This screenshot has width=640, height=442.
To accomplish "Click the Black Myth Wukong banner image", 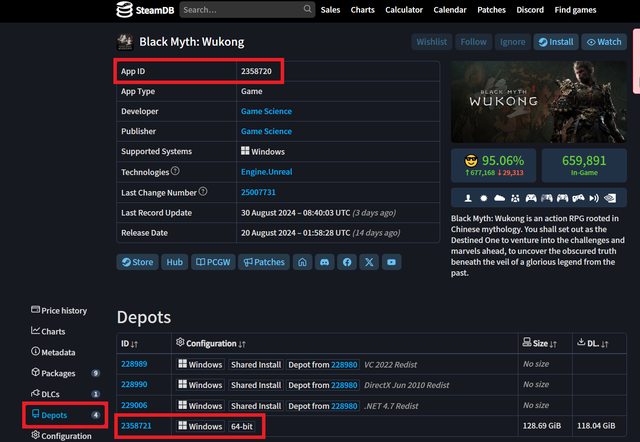I will (x=538, y=103).
